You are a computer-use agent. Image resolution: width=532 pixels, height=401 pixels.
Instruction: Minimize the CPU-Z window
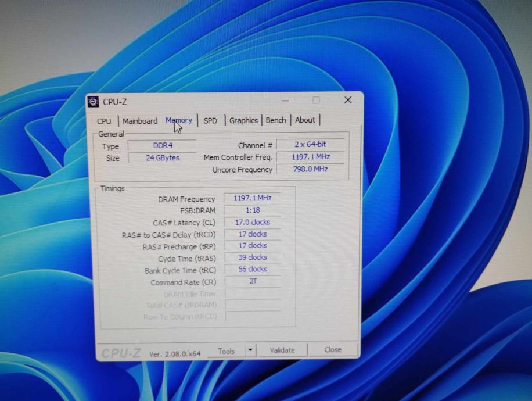pyautogui.click(x=285, y=101)
